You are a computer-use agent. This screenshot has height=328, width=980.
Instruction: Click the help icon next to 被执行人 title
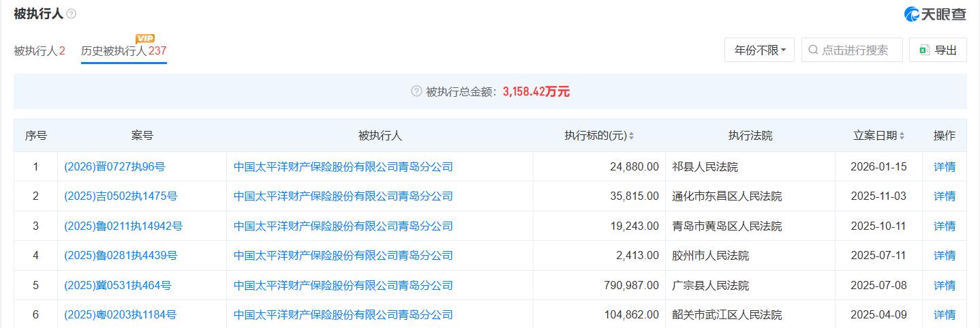(x=72, y=14)
